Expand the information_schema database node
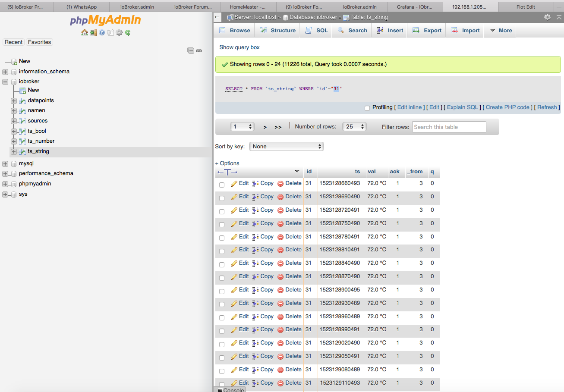 point(5,72)
